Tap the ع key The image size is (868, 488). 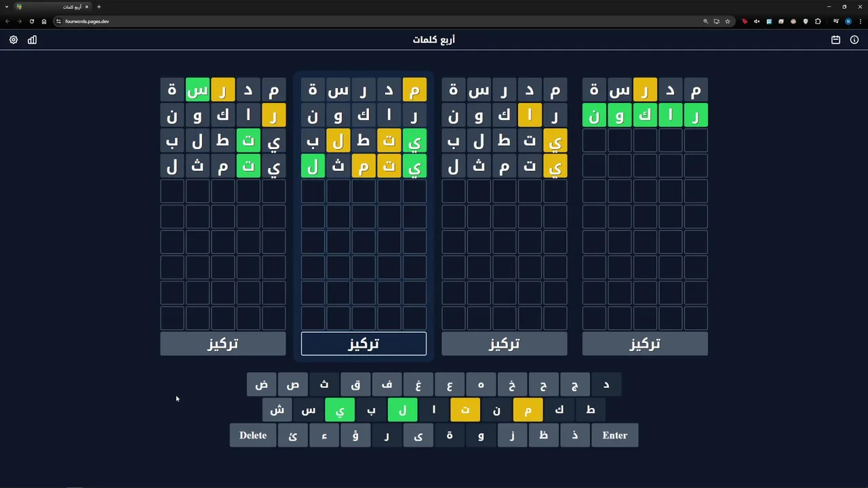[450, 384]
